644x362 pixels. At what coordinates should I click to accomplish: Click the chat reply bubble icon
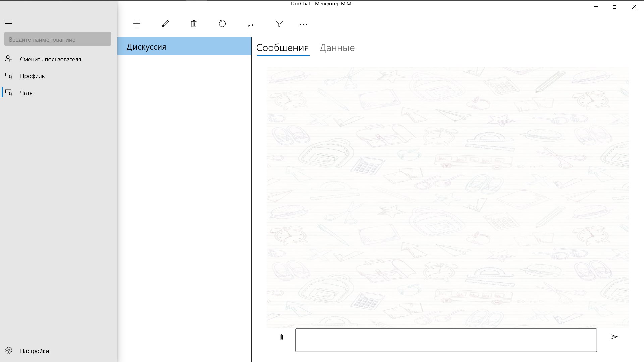point(251,24)
